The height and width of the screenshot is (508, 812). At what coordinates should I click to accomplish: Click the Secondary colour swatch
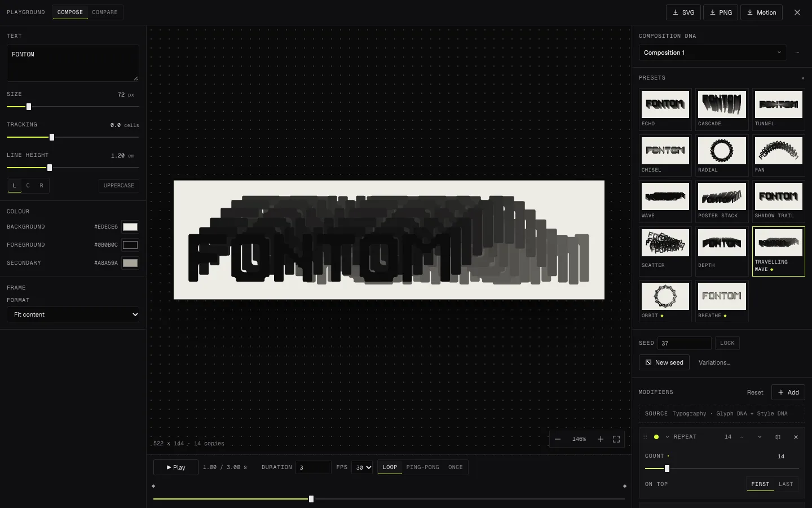coord(130,263)
